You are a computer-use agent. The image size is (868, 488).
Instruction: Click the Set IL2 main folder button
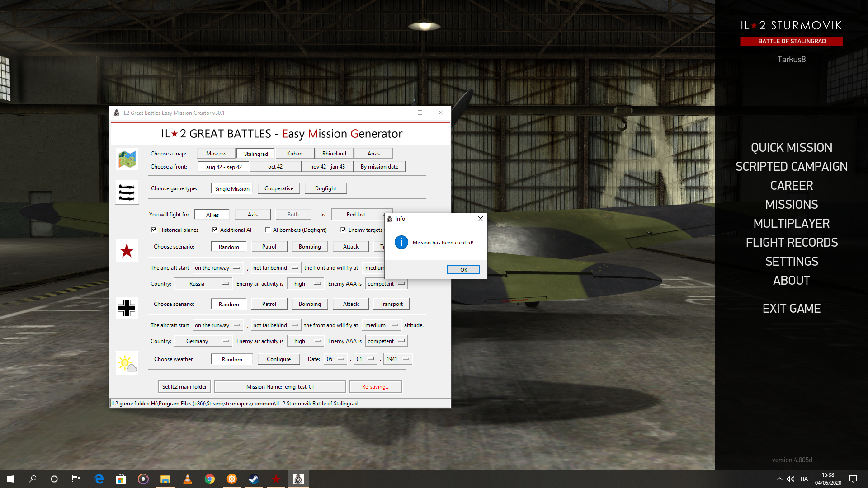[x=184, y=387]
